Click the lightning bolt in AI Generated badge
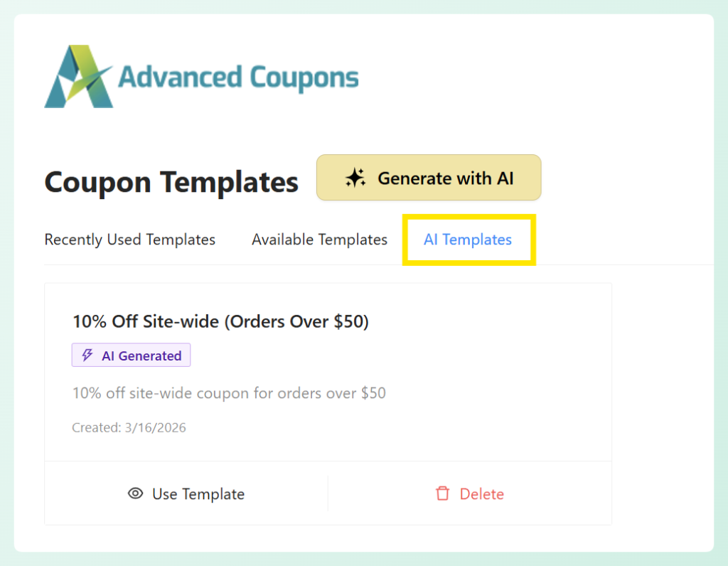 87,355
